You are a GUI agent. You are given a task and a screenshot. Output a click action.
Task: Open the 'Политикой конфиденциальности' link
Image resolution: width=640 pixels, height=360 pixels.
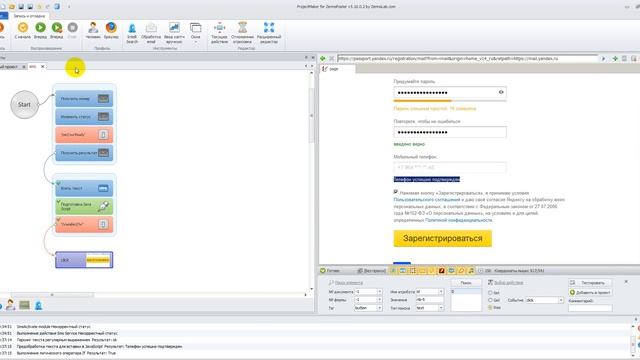click(x=459, y=220)
